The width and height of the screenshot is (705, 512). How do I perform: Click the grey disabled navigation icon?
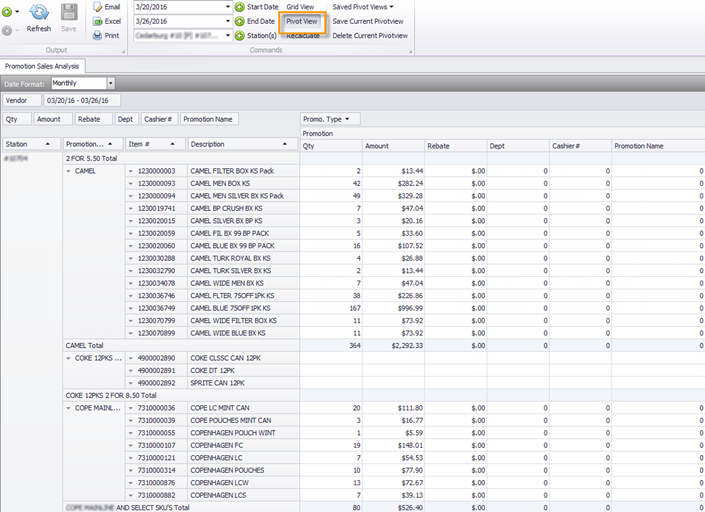(7, 31)
